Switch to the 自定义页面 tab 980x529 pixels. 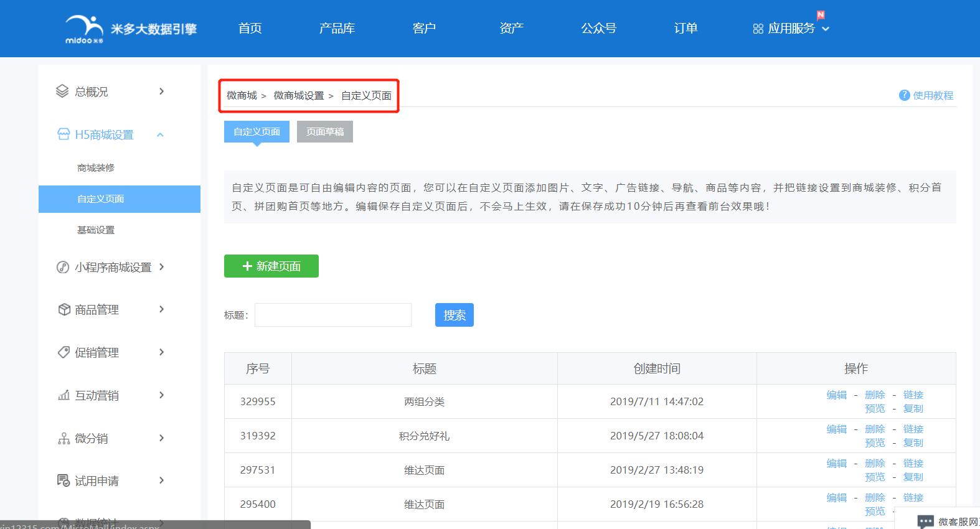pyautogui.click(x=257, y=131)
